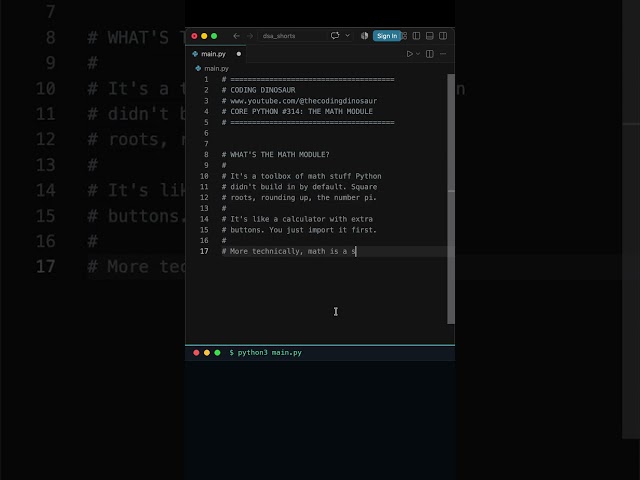
Task: Minimize the editor window with yellow button
Action: (x=204, y=36)
